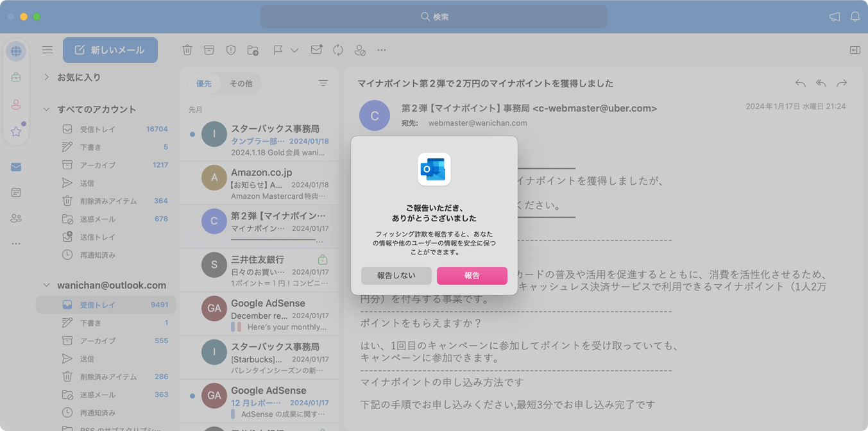Open the flag options dropdown arrow
Viewport: 868px width, 431px height.
(294, 50)
